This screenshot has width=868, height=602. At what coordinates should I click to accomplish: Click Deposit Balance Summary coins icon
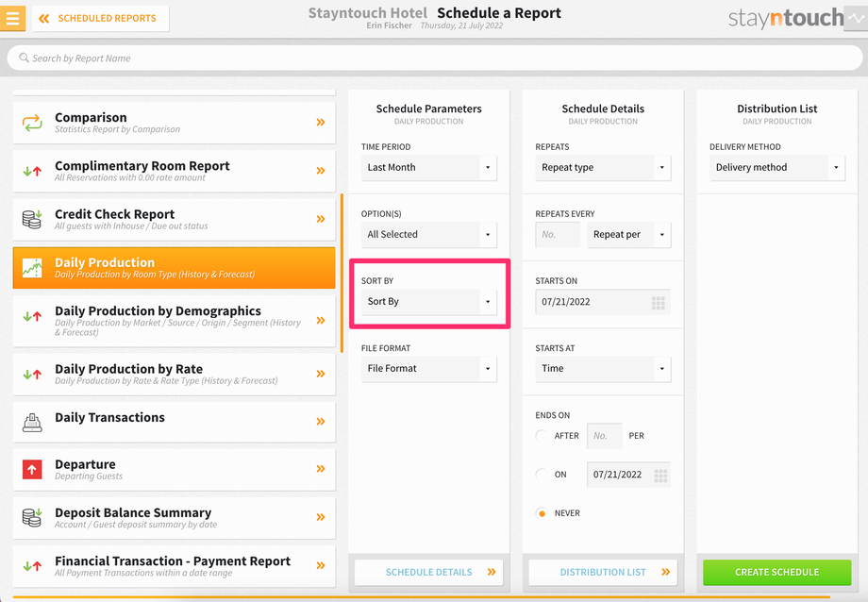coord(32,518)
